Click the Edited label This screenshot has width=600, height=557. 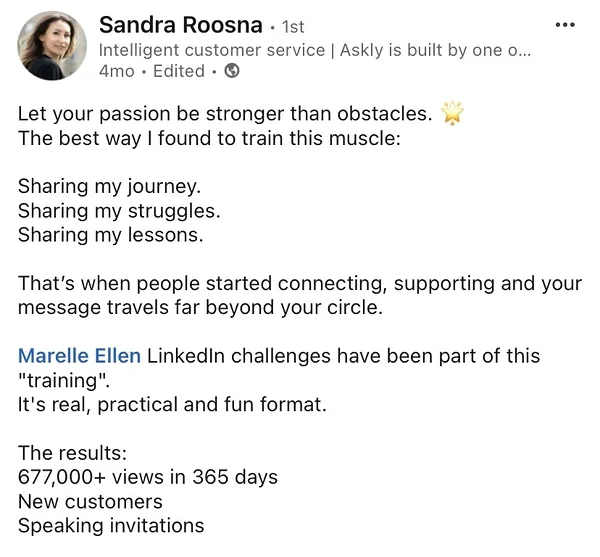[179, 71]
